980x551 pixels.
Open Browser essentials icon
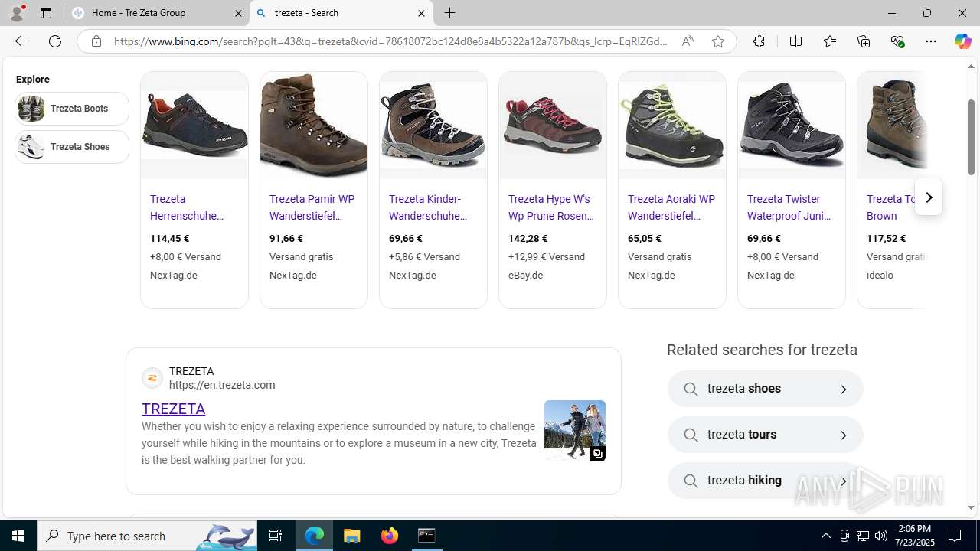[897, 41]
